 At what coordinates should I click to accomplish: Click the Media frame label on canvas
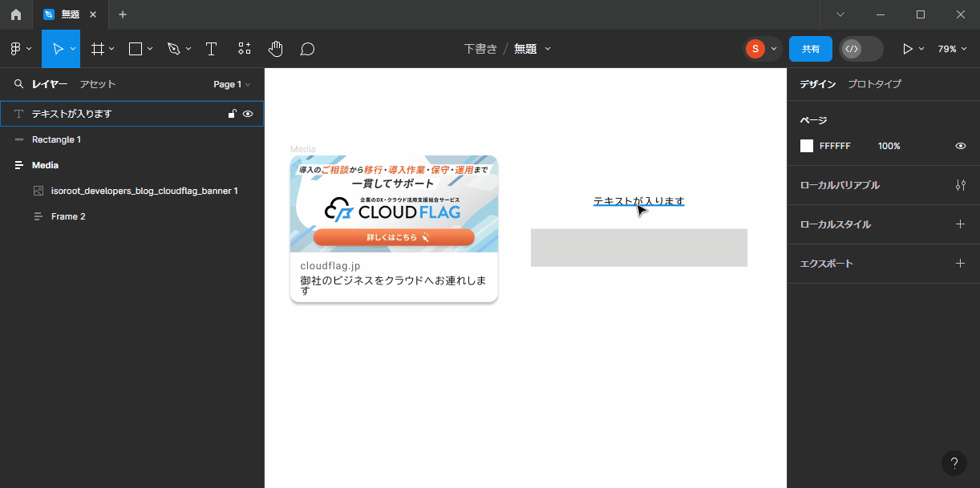[x=303, y=149]
